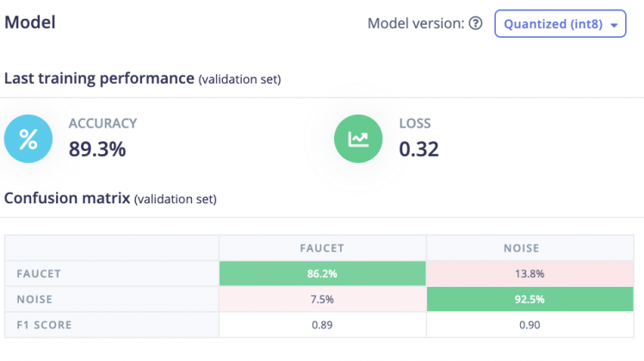
Task: Select the 86.2% faucet-faucet matrix cell
Action: point(322,273)
